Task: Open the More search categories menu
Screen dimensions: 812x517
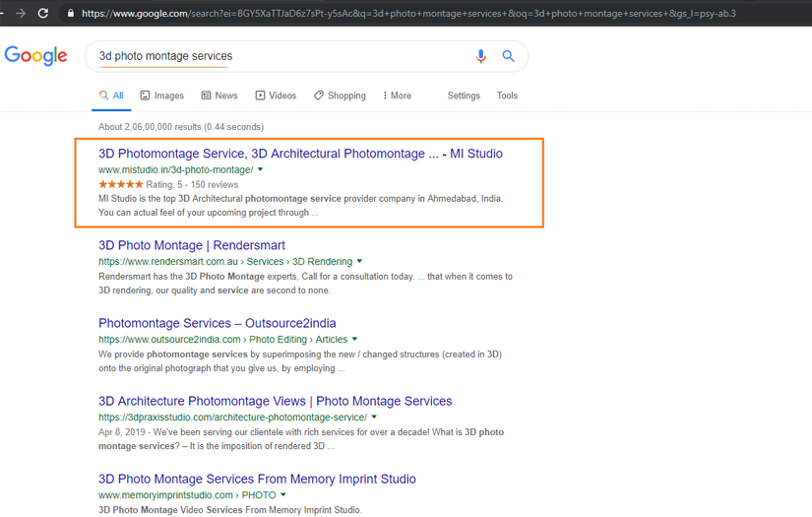Action: click(x=398, y=96)
